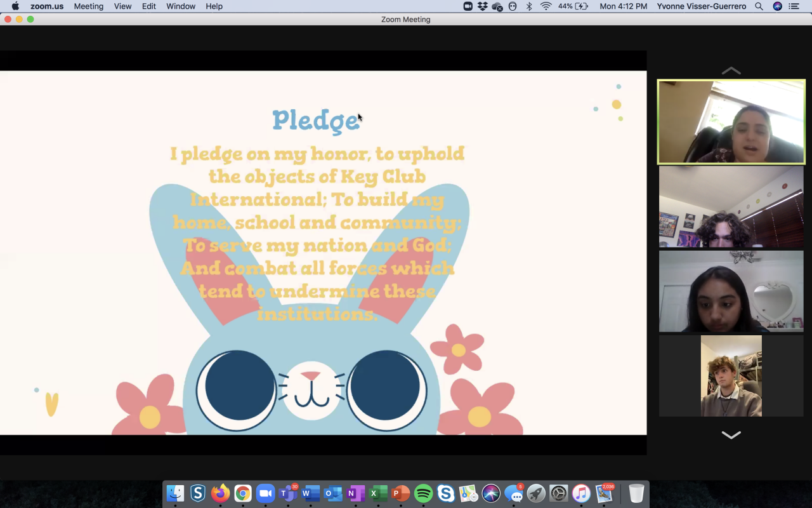Open the Window menu

click(181, 6)
